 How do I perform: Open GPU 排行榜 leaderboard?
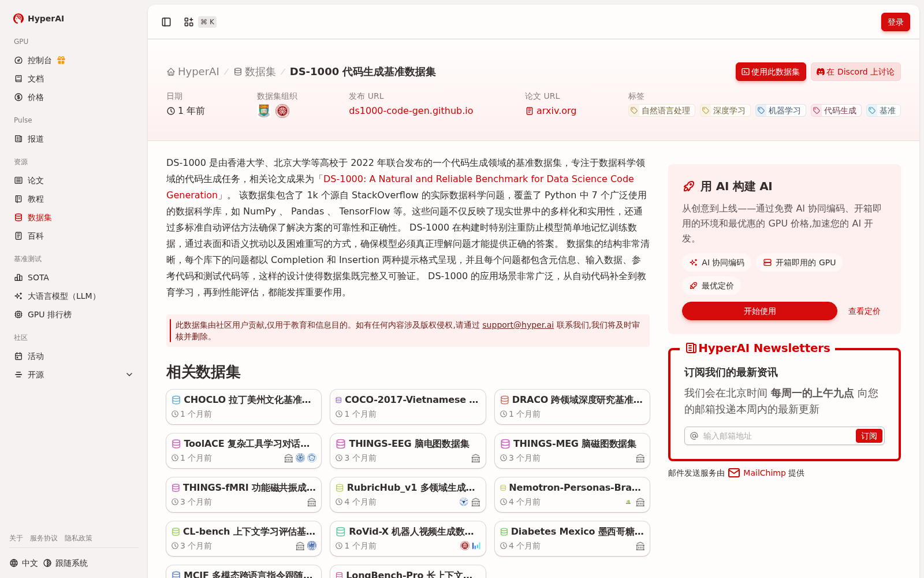pos(74,314)
